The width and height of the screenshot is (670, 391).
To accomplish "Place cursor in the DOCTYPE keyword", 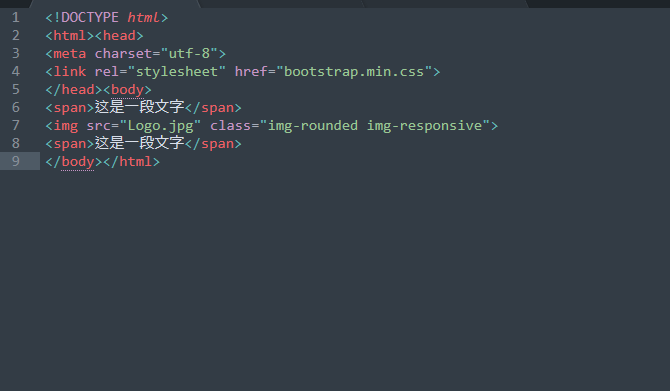I will pos(90,18).
